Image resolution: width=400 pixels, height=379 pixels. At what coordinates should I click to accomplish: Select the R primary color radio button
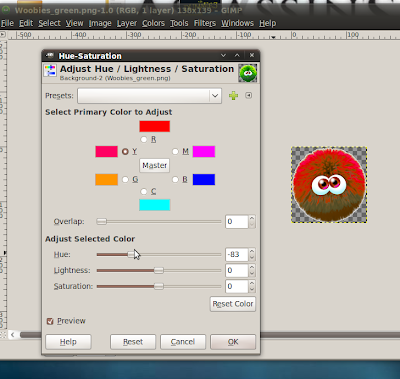tap(144, 139)
